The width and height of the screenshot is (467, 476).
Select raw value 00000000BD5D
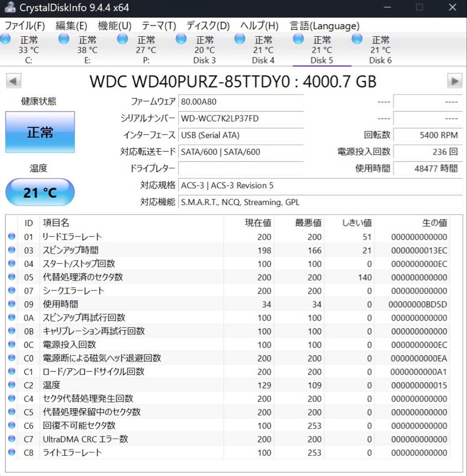[x=418, y=304]
